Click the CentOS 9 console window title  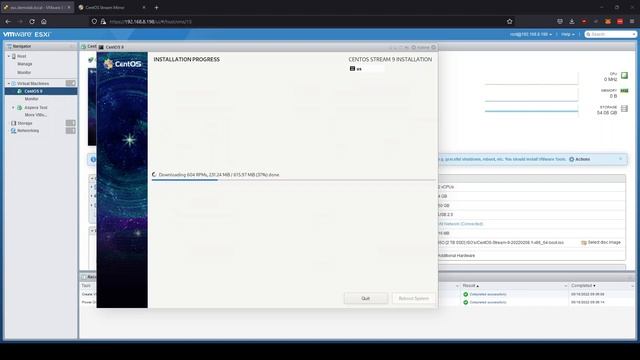tap(115, 47)
